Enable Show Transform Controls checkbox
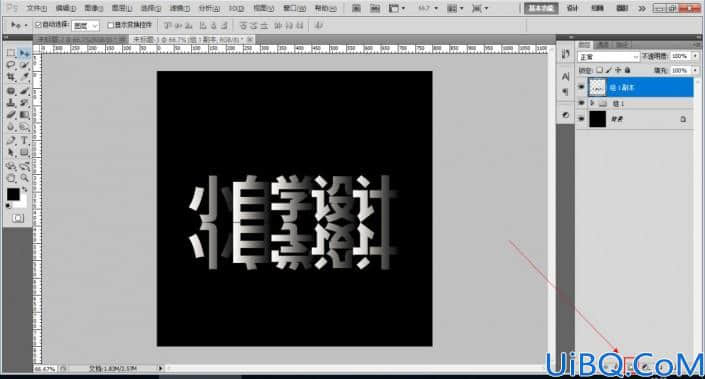Image resolution: width=705 pixels, height=379 pixels. (x=110, y=25)
